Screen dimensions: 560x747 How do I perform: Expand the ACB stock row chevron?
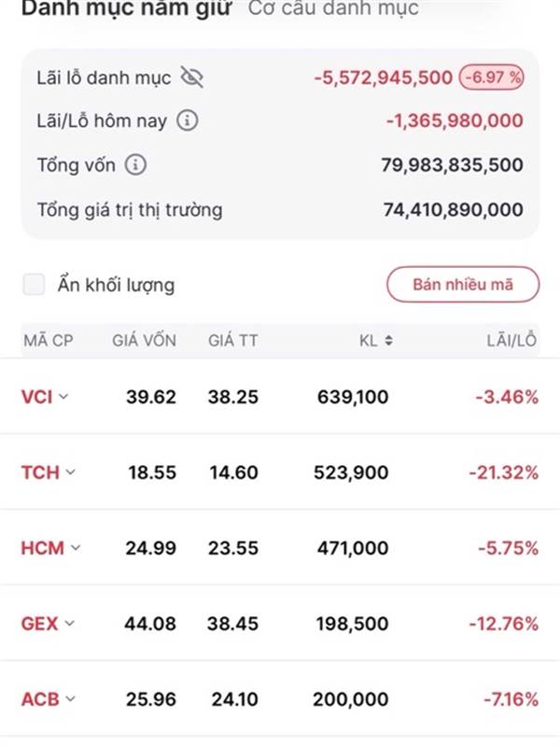pos(70,698)
